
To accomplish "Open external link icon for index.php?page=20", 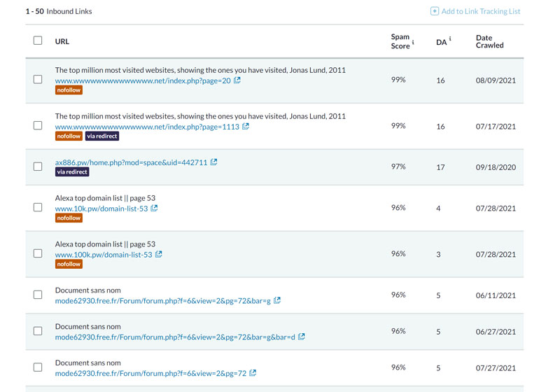I will [x=237, y=80].
